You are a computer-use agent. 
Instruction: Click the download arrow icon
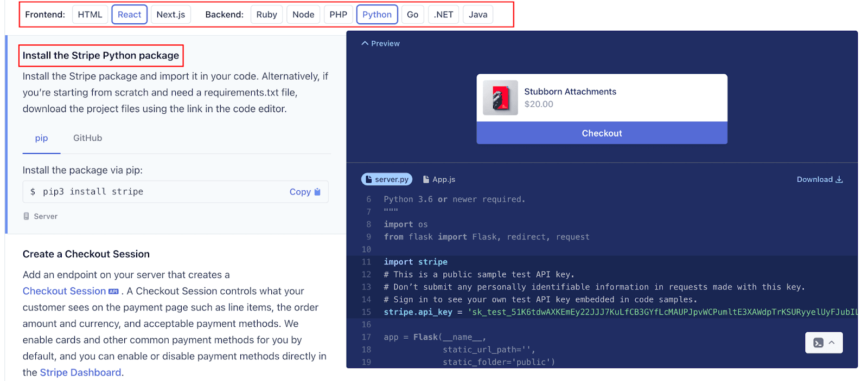coord(839,179)
